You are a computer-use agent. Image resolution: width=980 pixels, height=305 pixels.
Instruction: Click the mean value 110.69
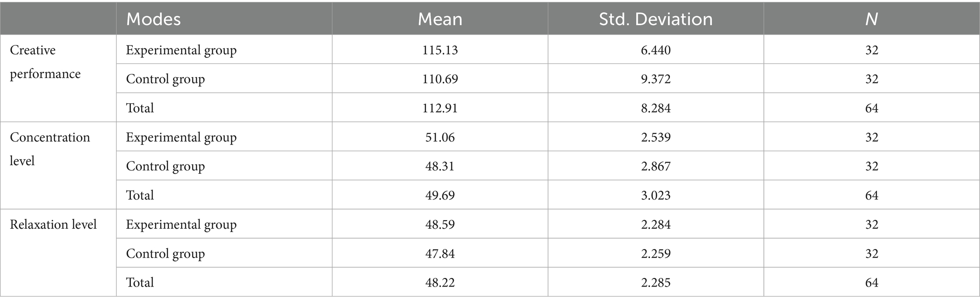tap(440, 79)
